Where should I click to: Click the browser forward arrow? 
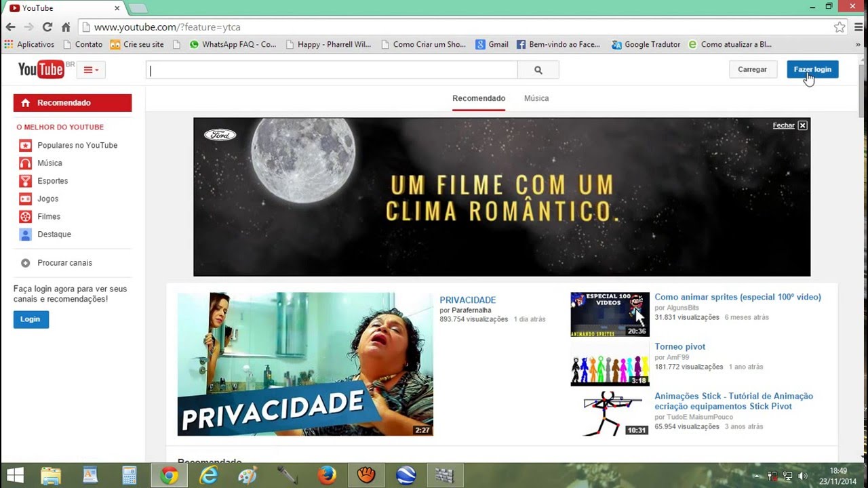click(x=28, y=27)
